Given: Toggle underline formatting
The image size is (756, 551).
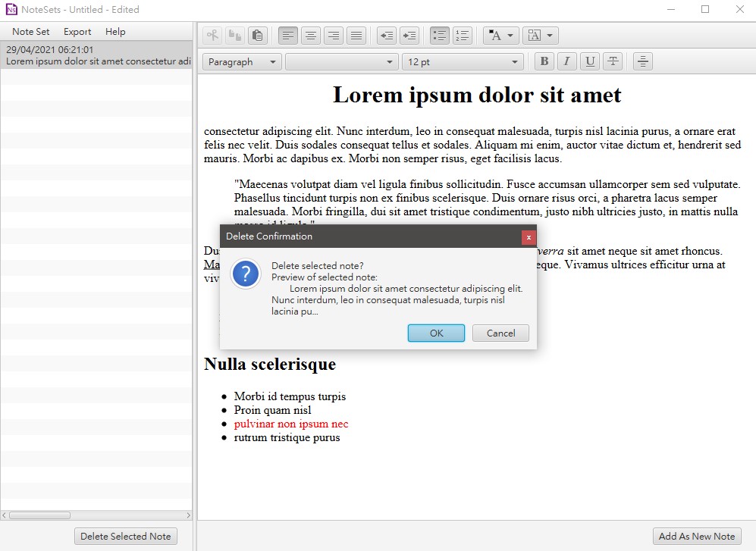Looking at the screenshot, I should click(590, 62).
